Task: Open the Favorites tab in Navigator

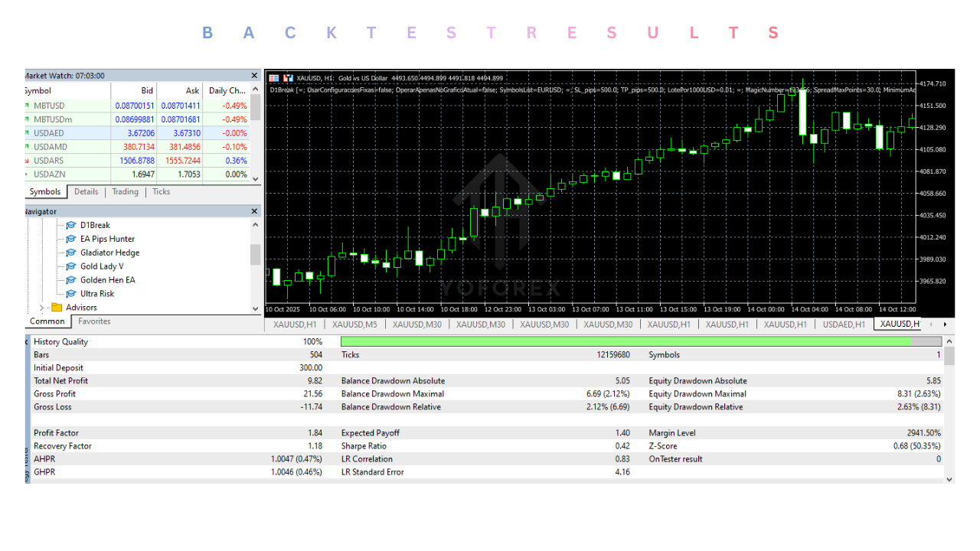Action: click(x=93, y=321)
